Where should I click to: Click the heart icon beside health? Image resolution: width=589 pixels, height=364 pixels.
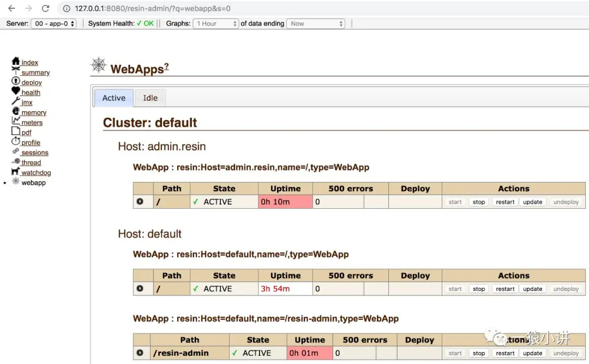point(15,90)
